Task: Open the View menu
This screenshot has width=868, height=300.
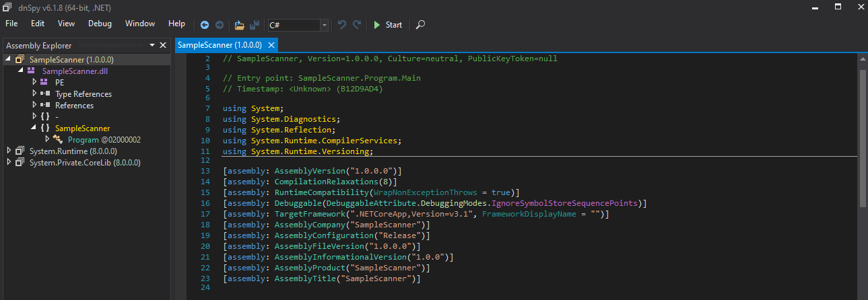Action: pos(66,24)
